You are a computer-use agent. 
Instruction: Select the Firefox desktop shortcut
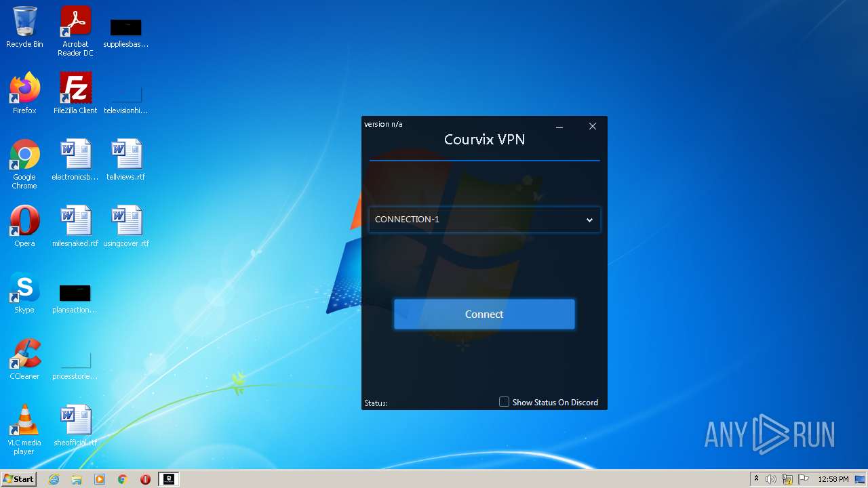[x=24, y=94]
